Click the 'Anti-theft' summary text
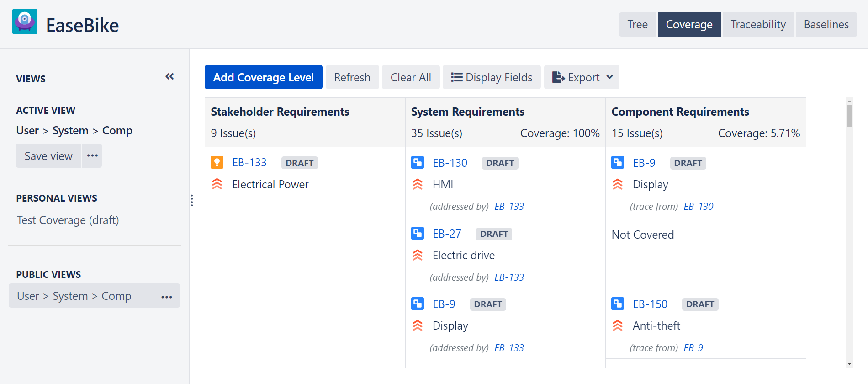The height and width of the screenshot is (384, 868). (656, 325)
